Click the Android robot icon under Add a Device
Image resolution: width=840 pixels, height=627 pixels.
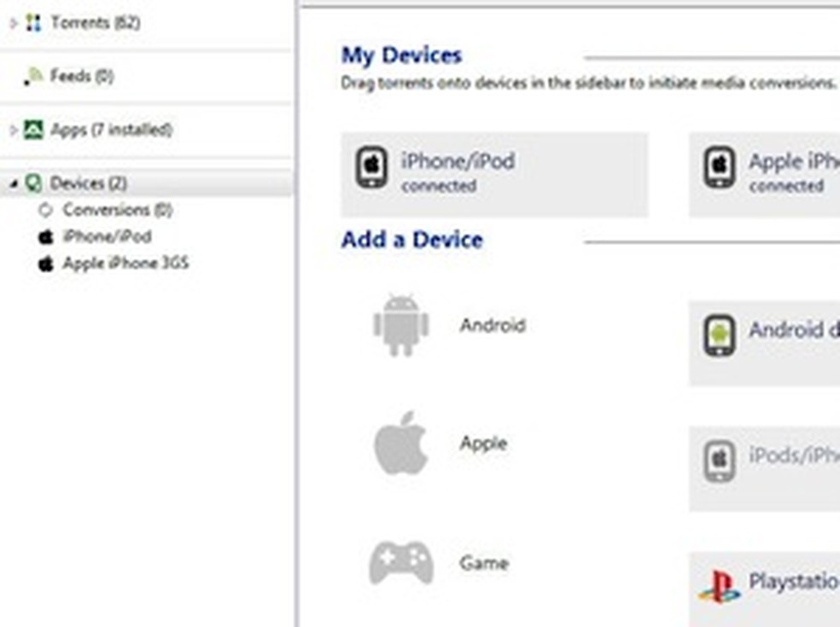401,325
